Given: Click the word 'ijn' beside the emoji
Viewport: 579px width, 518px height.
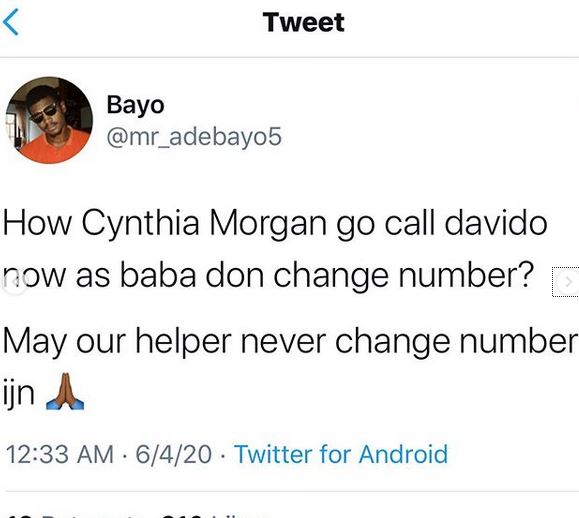Looking at the screenshot, I should pos(19,393).
